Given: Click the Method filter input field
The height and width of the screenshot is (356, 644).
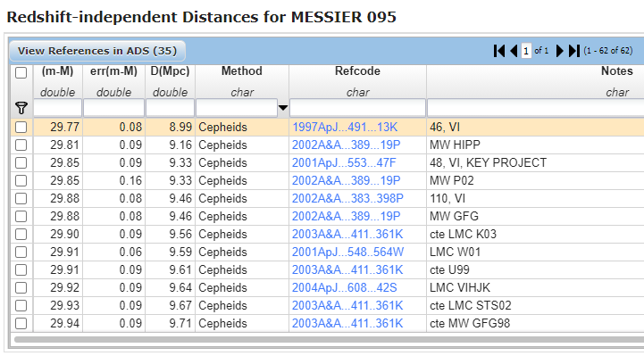Looking at the screenshot, I should point(237,108).
